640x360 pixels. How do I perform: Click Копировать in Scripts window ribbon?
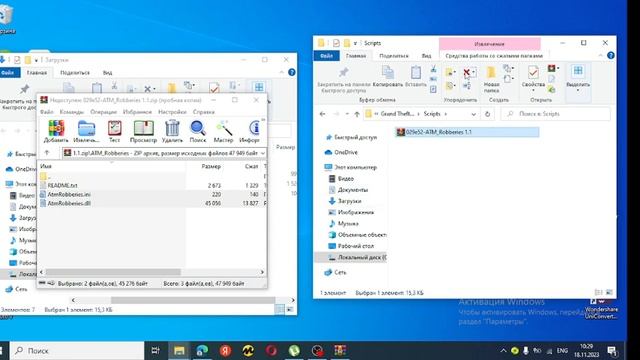(387, 76)
